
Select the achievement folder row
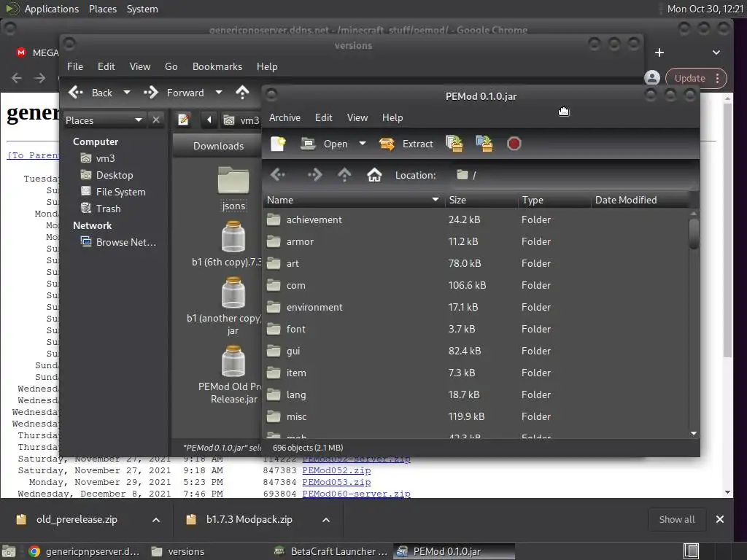pyautogui.click(x=476, y=219)
